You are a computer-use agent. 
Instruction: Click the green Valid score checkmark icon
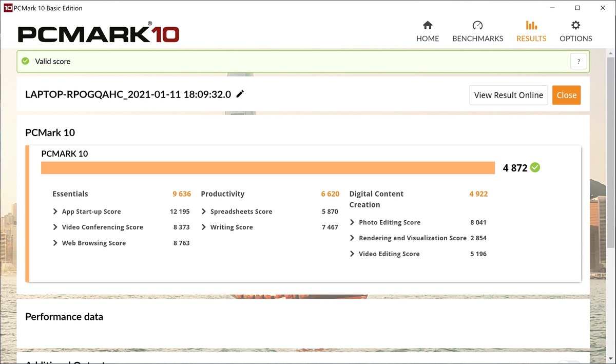click(25, 61)
